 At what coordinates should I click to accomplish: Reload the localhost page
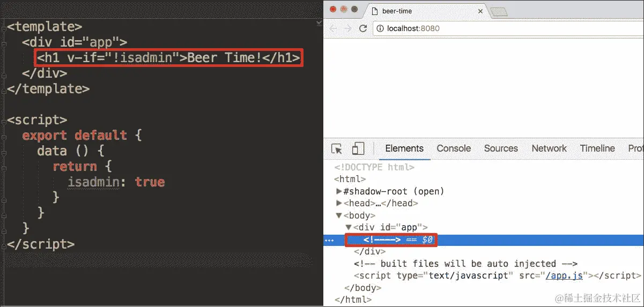[363, 28]
